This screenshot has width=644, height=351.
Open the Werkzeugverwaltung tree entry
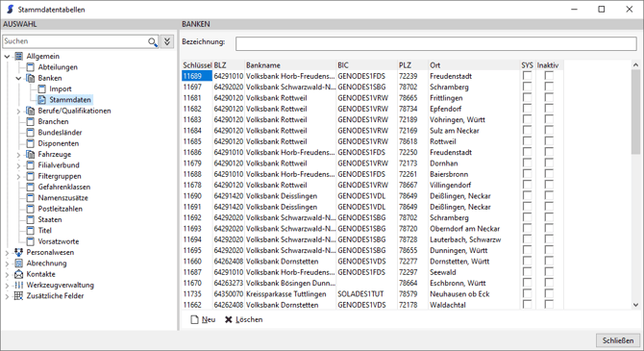(x=60, y=285)
